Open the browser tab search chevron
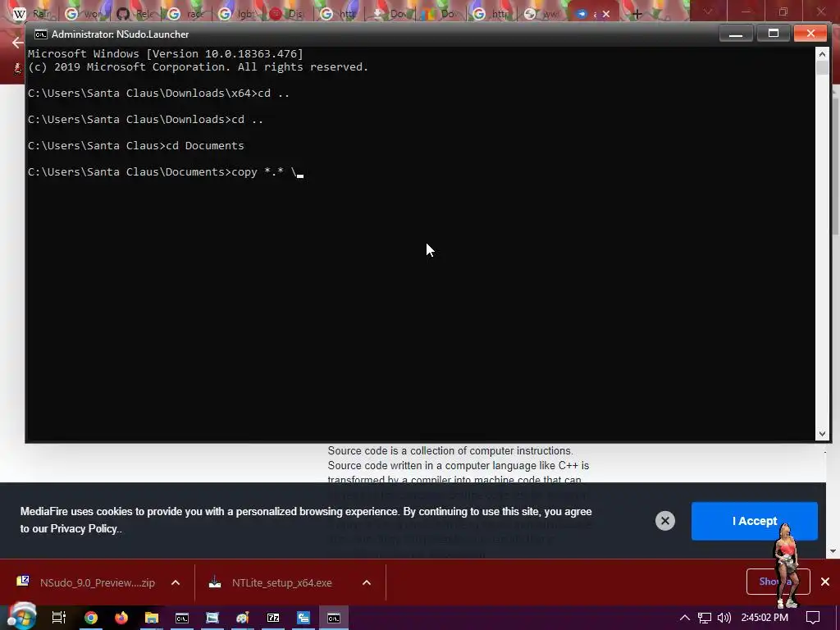Screen dimensions: 840x630 point(708,11)
